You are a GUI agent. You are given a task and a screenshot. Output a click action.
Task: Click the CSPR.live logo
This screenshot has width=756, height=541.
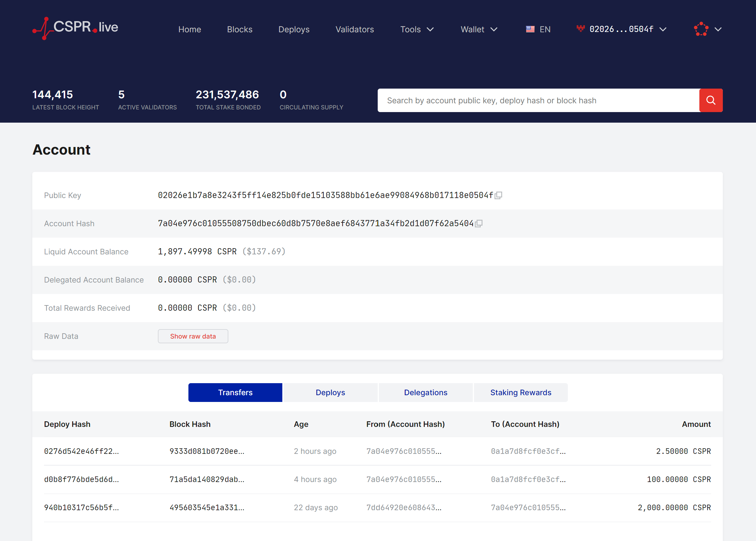(75, 28)
